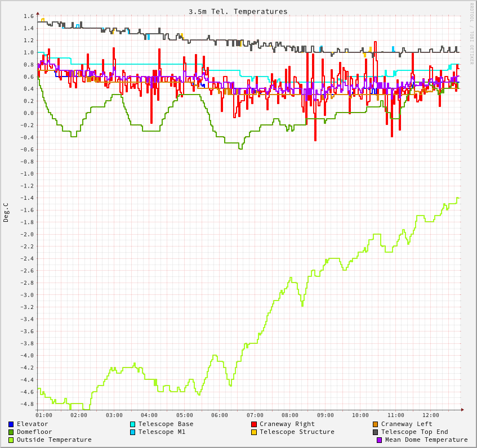
Task: Click the green Domefloor legend swatch
Action: point(11,432)
